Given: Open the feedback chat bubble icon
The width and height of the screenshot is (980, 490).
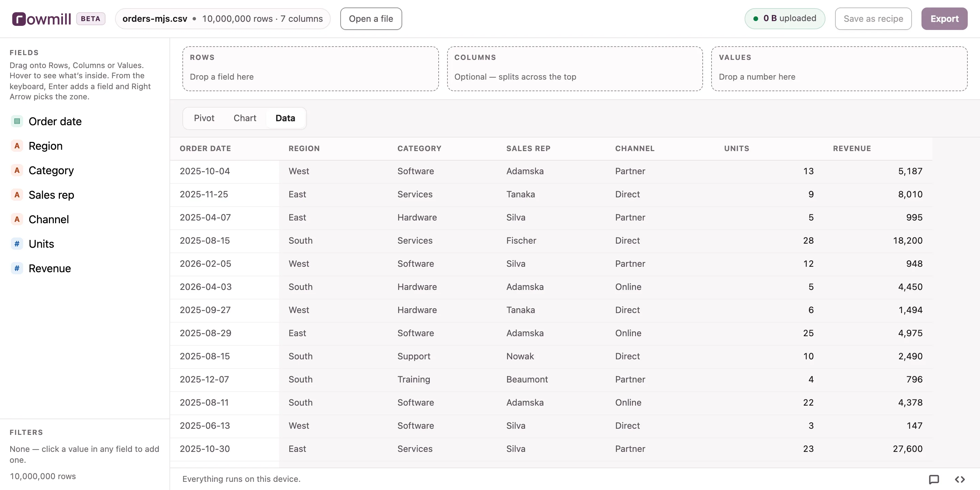Looking at the screenshot, I should (934, 479).
